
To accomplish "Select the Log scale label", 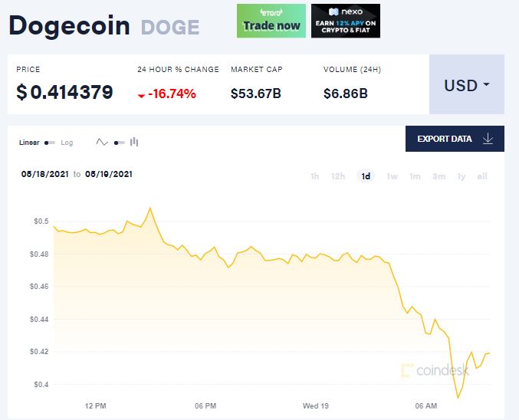I will (x=67, y=143).
